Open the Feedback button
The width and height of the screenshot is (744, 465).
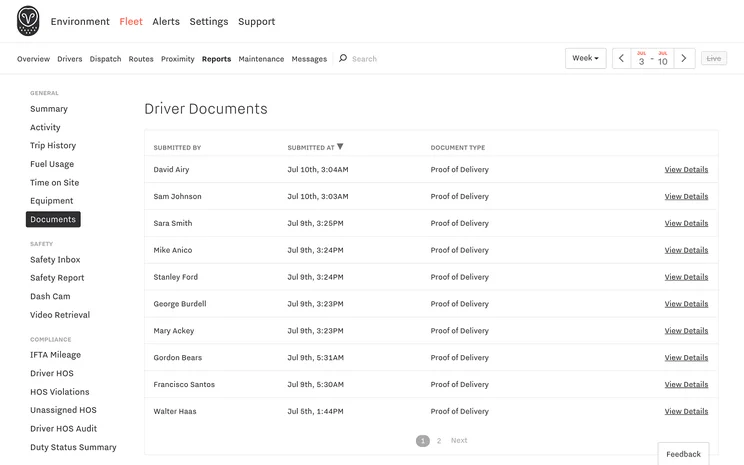click(683, 454)
